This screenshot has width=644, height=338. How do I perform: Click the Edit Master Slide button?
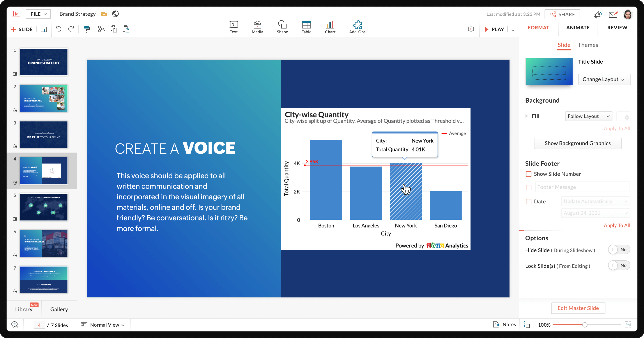point(578,308)
